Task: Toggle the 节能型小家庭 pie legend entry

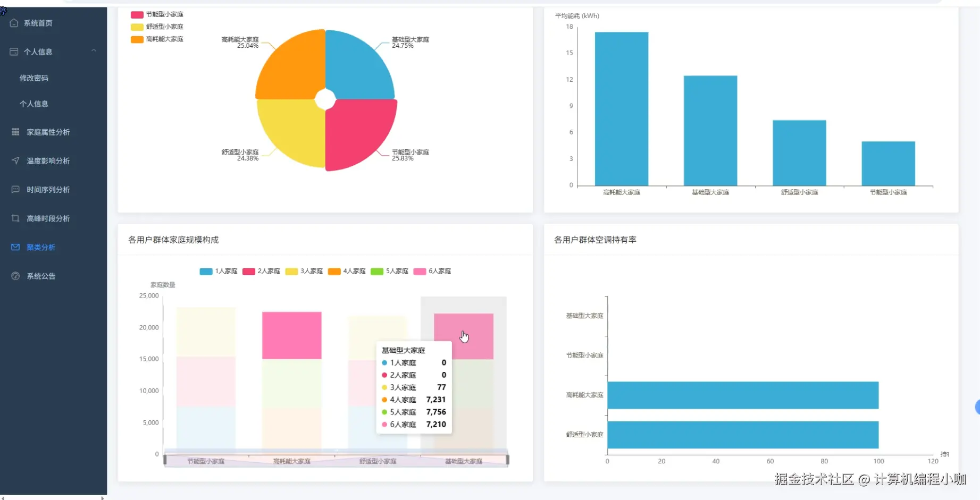Action: (x=157, y=14)
